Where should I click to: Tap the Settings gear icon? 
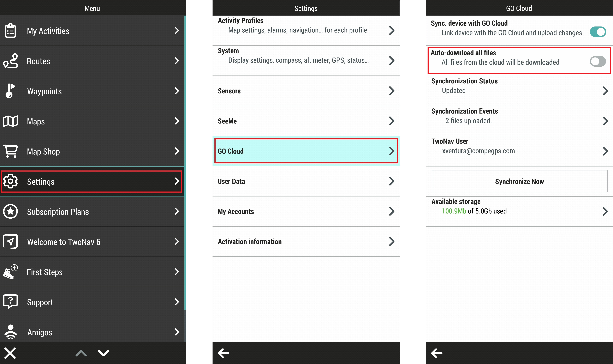(x=10, y=181)
